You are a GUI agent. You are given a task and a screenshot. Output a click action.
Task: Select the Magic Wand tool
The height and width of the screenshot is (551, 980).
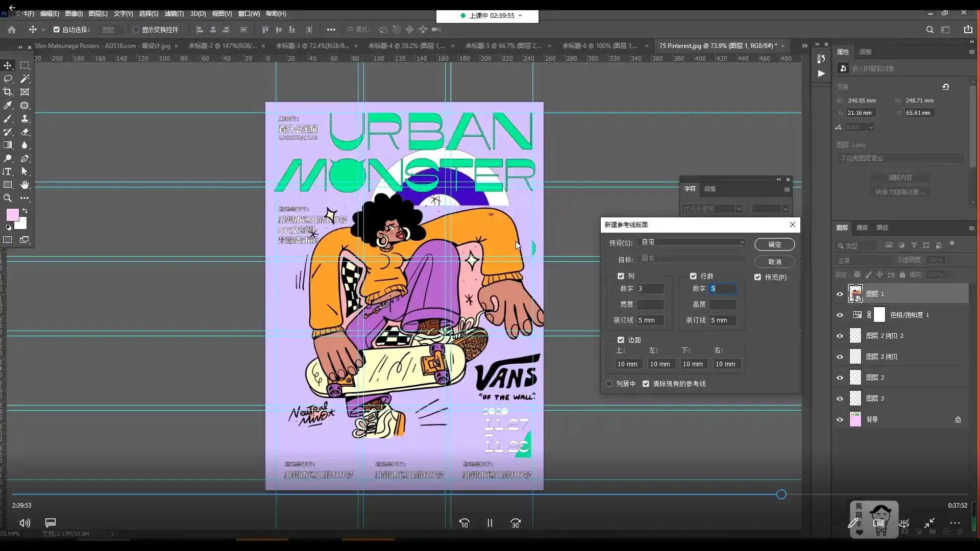(24, 79)
